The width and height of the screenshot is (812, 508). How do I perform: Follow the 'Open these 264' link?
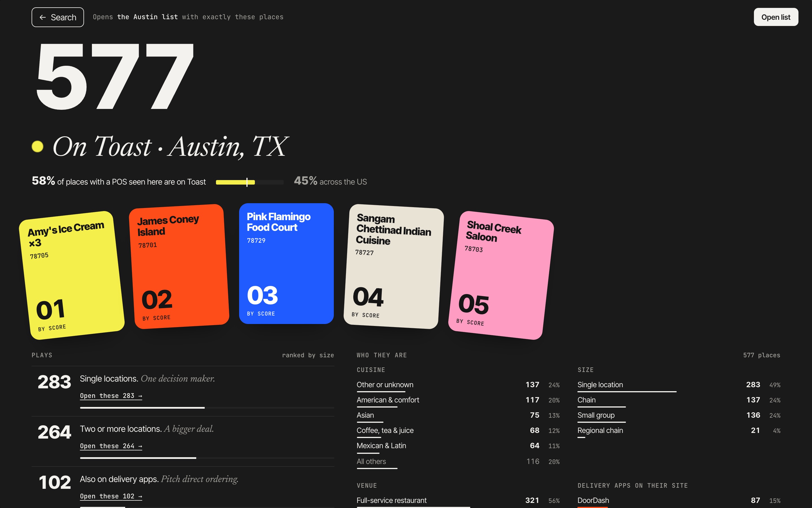tap(111, 446)
